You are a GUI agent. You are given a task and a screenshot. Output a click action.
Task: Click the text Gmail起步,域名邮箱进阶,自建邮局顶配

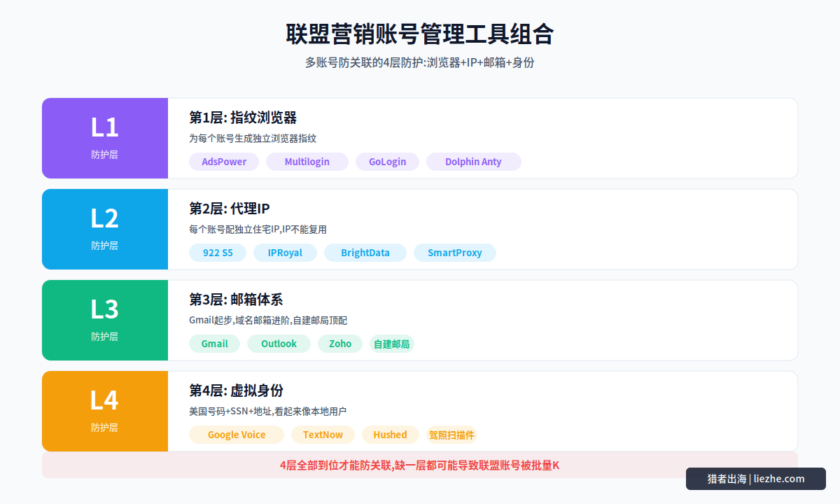tap(268, 321)
